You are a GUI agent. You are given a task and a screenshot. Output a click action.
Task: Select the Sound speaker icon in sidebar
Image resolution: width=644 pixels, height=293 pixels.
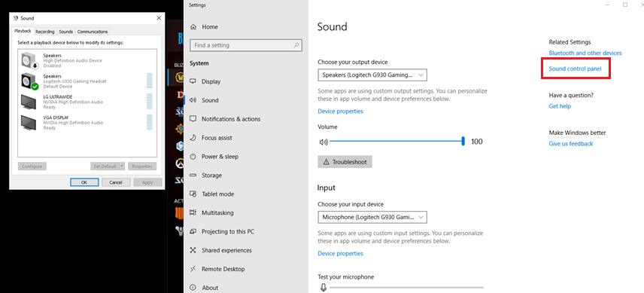pyautogui.click(x=193, y=100)
